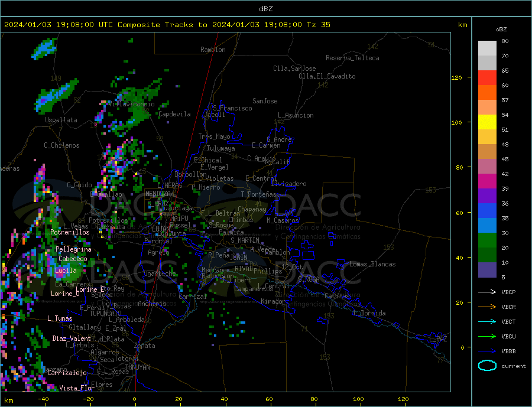Click the blue VBBB arrow in legend
532x407 pixels.
tap(487, 351)
